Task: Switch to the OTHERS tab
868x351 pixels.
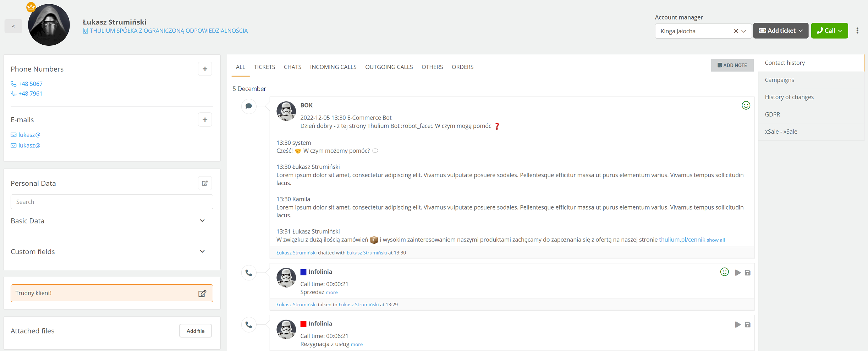Action: [x=432, y=67]
